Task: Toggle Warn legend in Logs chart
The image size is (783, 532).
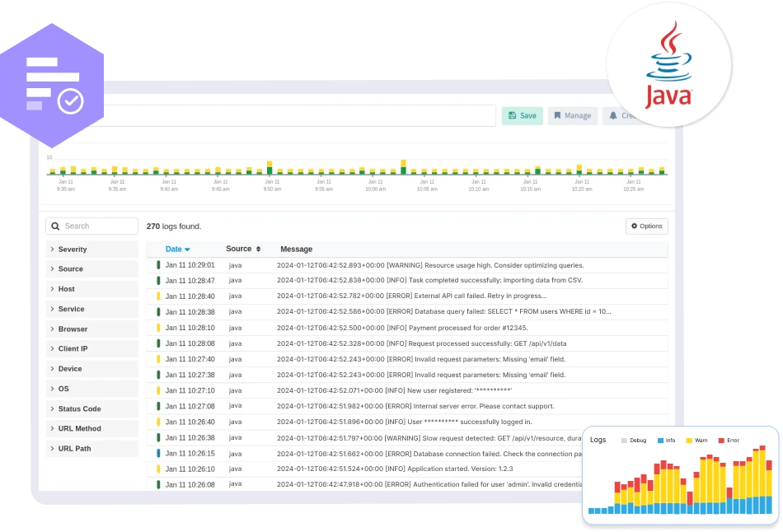Action: [696, 440]
